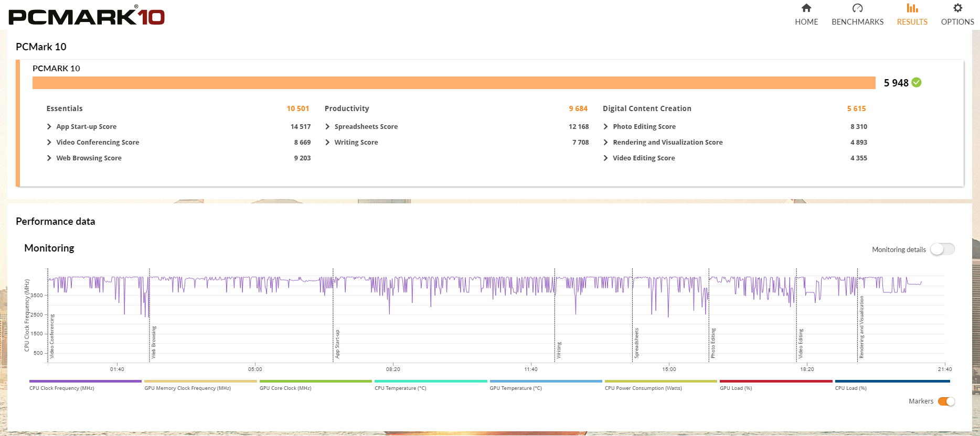Switch to the OPTIONS tab label
This screenshot has width=980, height=436.
tap(957, 22)
